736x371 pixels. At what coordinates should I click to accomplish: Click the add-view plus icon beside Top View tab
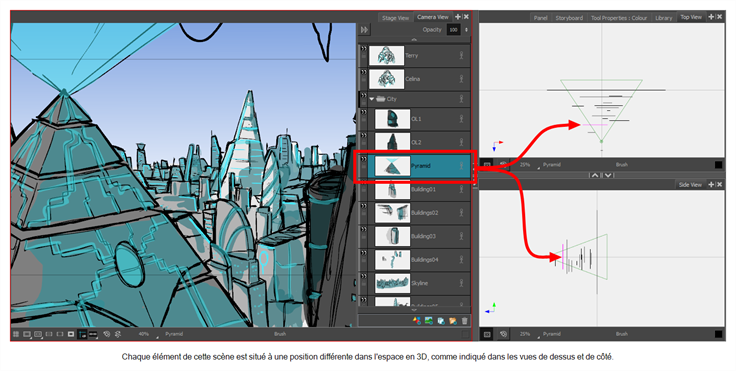click(711, 17)
